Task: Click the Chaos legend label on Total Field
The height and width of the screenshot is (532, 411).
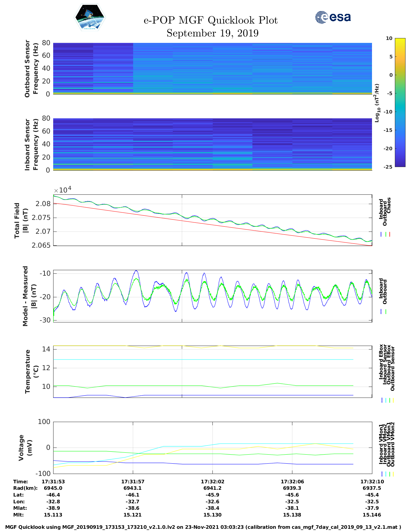Action: pyautogui.click(x=389, y=206)
